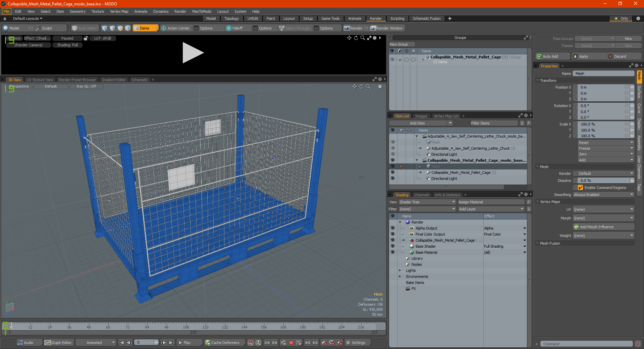This screenshot has width=644, height=349.
Task: Click the New Group button
Action: 402,44
